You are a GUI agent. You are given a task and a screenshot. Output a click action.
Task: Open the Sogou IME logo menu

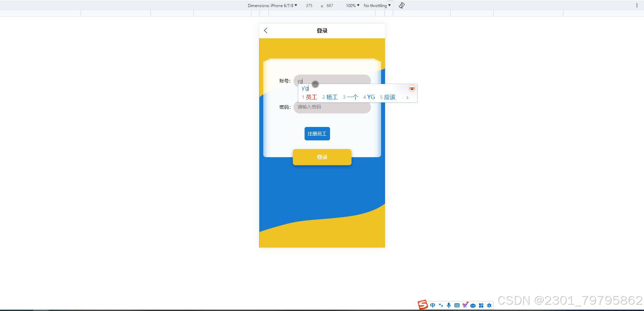(423, 305)
